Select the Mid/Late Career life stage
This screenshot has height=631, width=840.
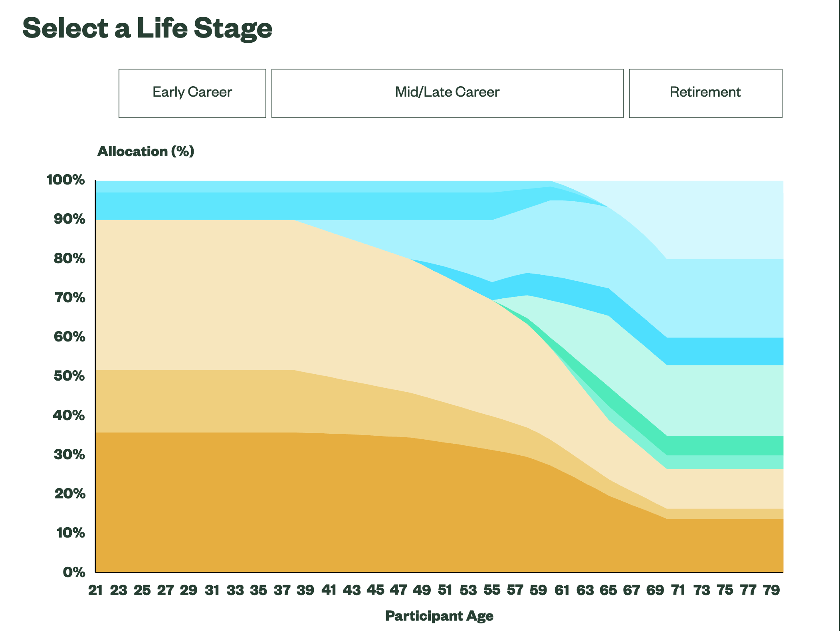coord(447,93)
